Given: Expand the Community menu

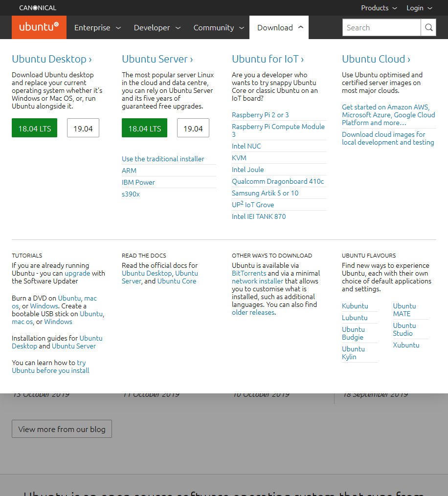Looking at the screenshot, I should coord(219,27).
